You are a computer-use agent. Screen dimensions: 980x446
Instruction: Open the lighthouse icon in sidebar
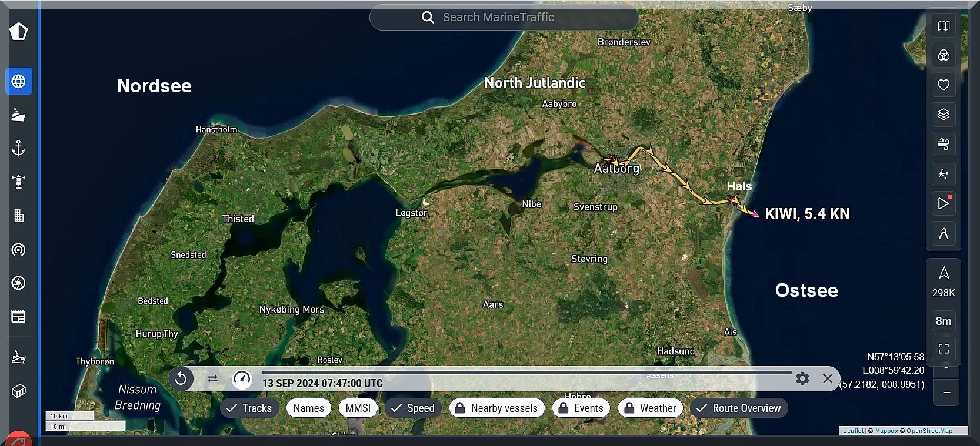tap(19, 182)
